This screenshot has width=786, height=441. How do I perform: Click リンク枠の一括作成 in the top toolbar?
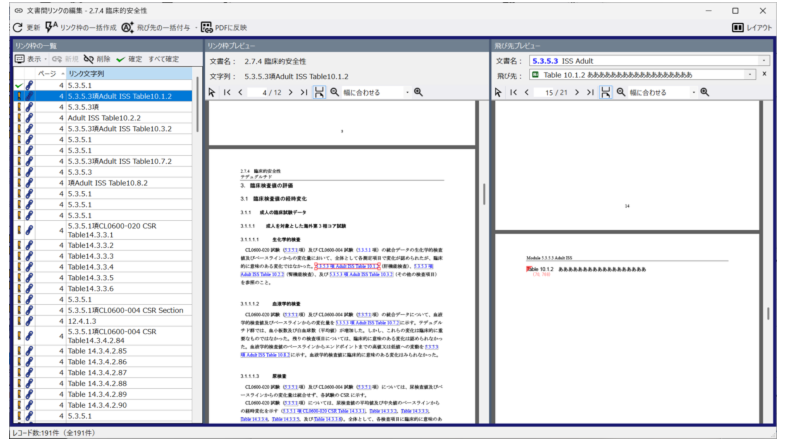[x=80, y=28]
